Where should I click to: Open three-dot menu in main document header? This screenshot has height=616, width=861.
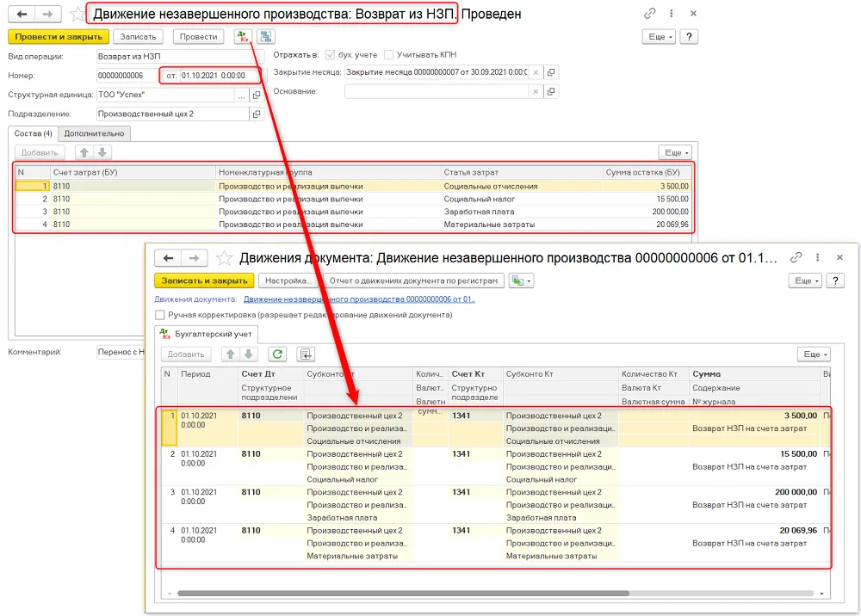click(671, 13)
